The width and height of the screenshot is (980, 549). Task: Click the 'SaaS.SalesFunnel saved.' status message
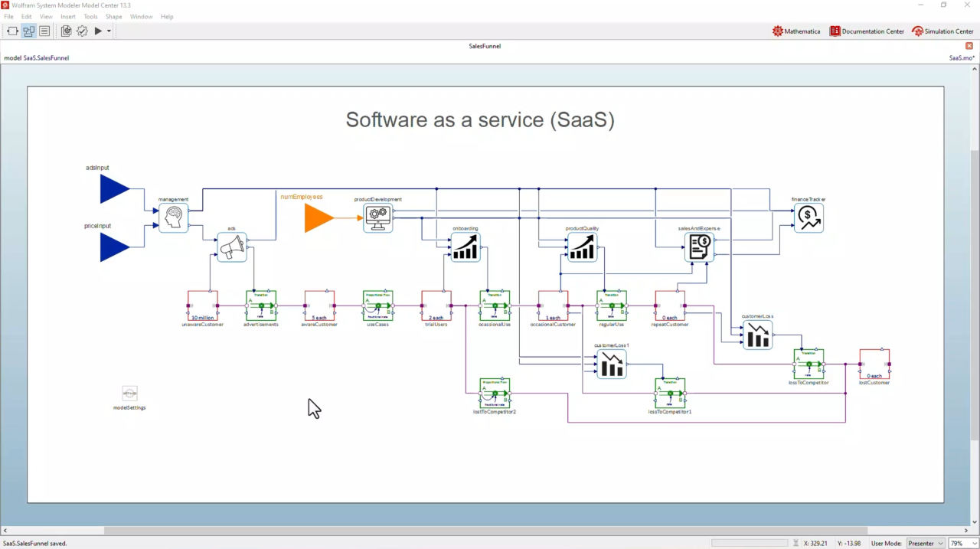[35, 544]
